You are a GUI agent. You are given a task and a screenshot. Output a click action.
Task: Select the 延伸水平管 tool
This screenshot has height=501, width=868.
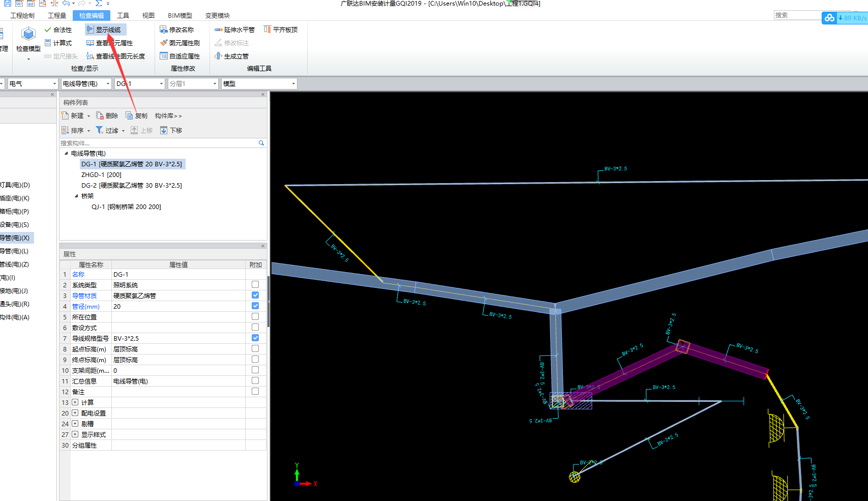[235, 30]
